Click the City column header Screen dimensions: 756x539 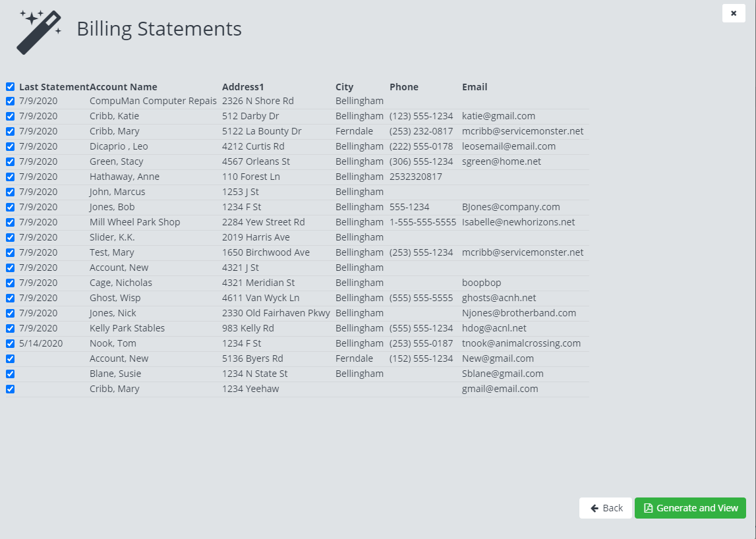click(344, 87)
